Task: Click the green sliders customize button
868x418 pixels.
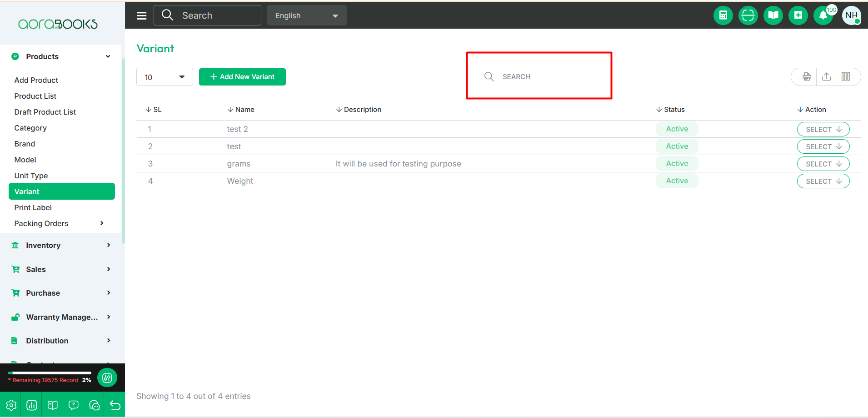Action: (x=107, y=378)
